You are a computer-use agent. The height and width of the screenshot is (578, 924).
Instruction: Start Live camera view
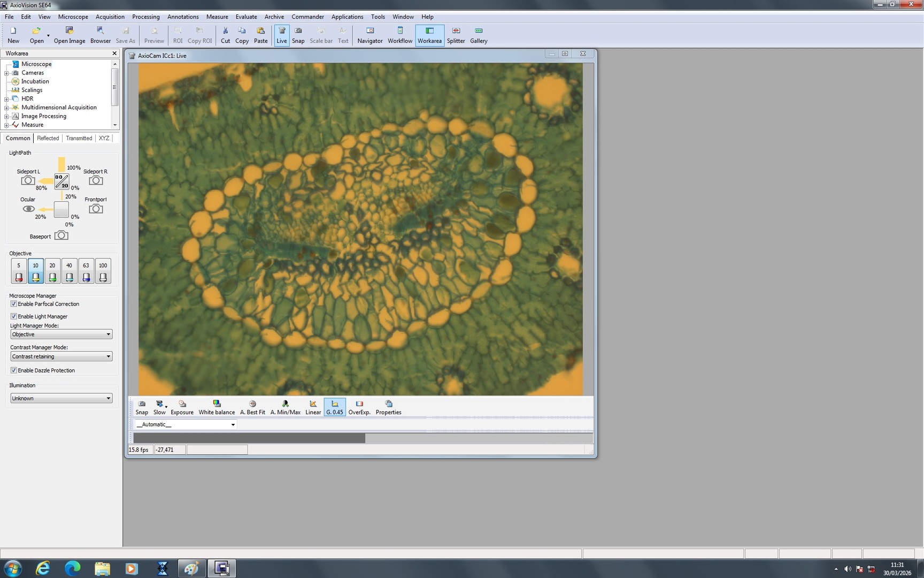click(x=281, y=35)
